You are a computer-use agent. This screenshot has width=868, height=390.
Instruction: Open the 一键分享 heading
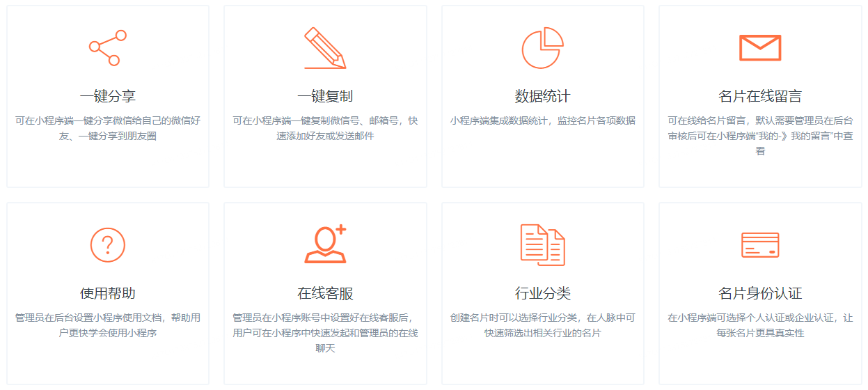[108, 96]
